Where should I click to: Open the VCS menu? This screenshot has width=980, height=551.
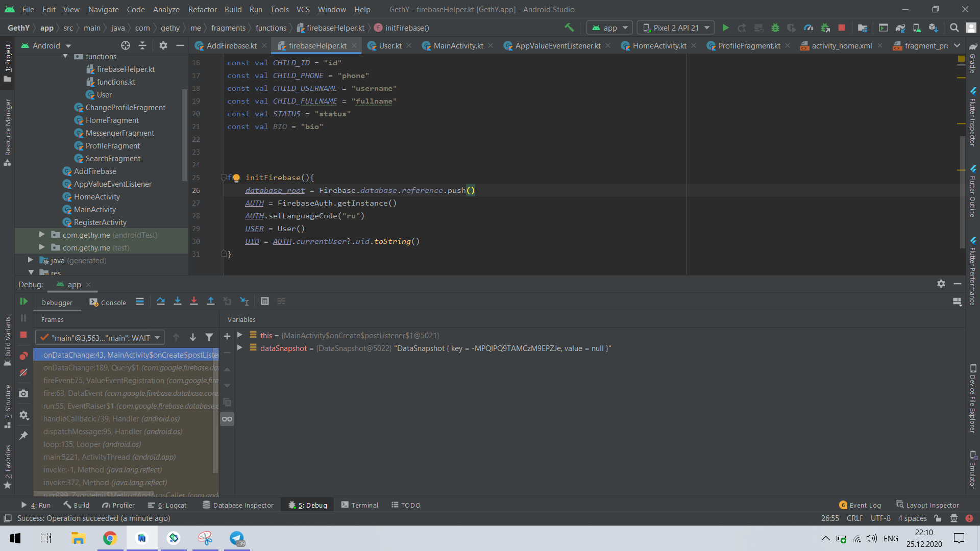pos(303,9)
